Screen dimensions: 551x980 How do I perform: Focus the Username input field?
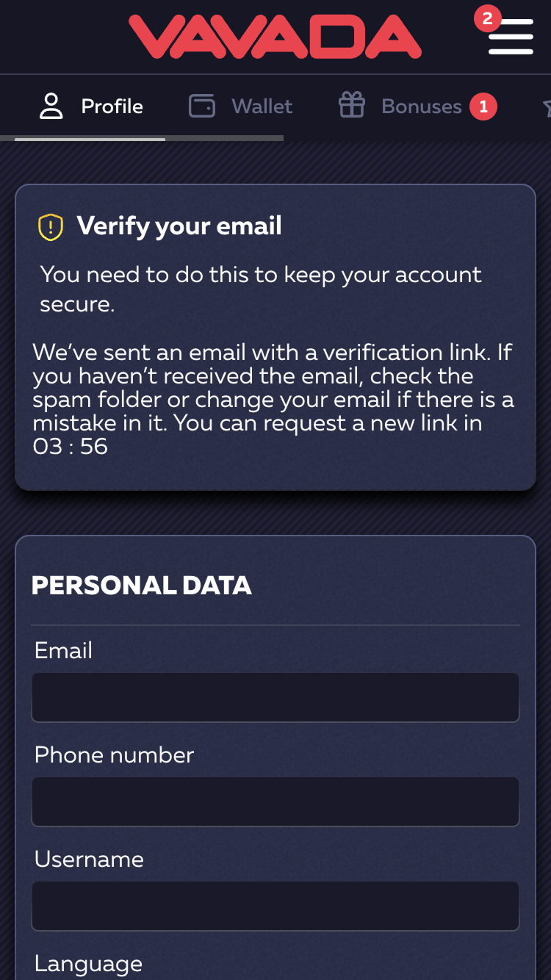tap(275, 906)
